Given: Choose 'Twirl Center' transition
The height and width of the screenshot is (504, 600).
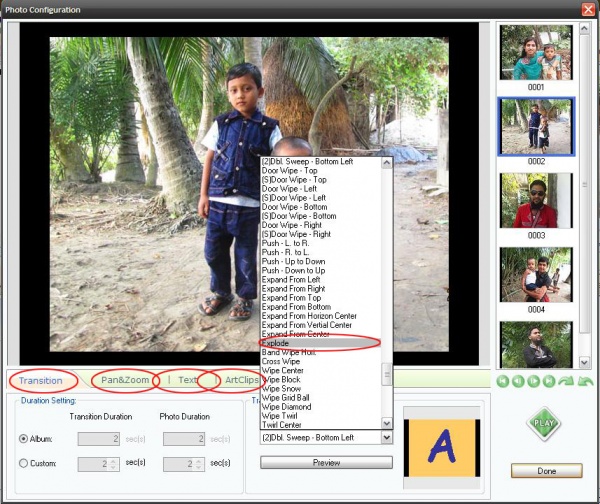Looking at the screenshot, I should pyautogui.click(x=321, y=425).
